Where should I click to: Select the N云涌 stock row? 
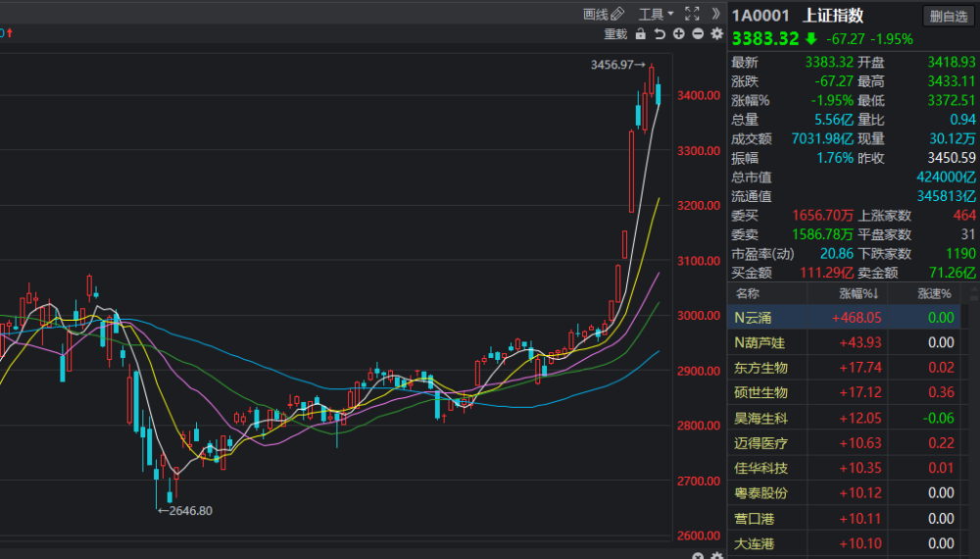pos(845,317)
